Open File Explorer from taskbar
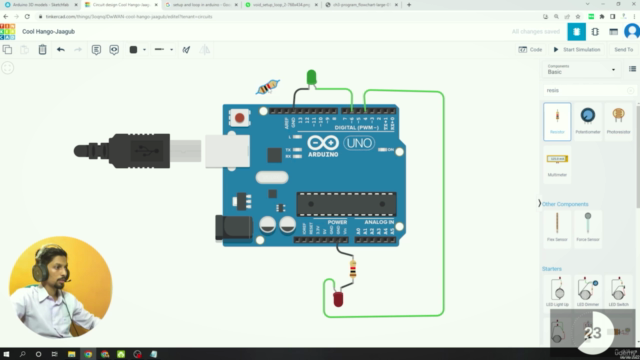 [71, 354]
